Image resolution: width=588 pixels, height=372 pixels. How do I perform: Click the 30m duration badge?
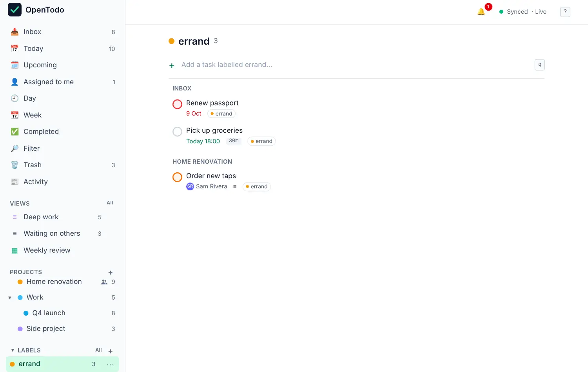[234, 141]
